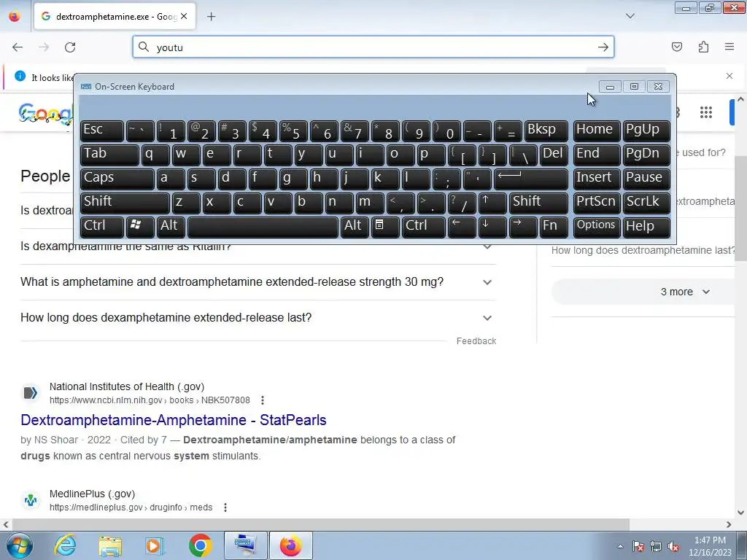Screen dimensions: 747x560
Task: Toggle the right Shift key
Action: (538, 203)
